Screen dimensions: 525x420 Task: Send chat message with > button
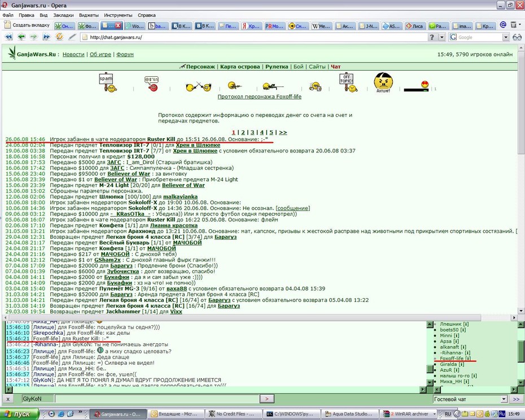(x=267, y=399)
